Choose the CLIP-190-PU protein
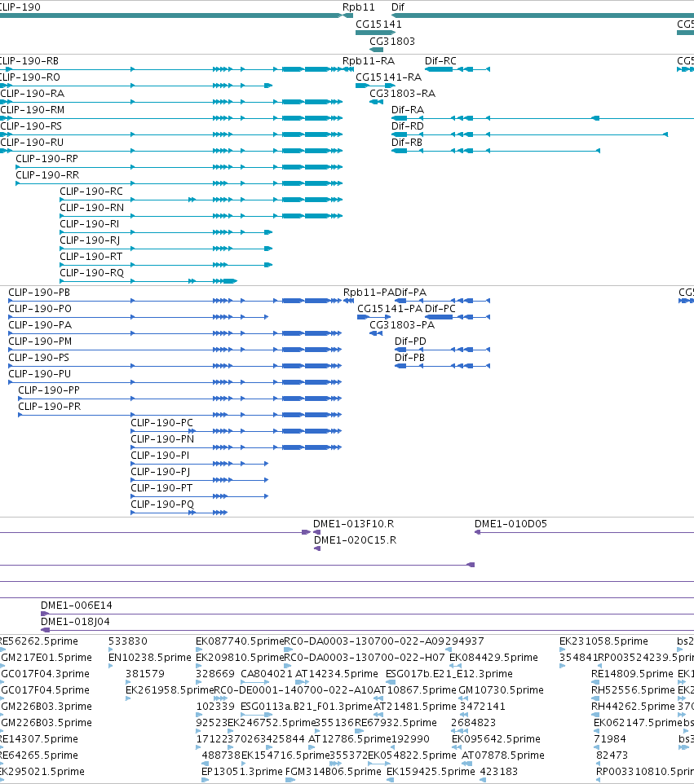 [40, 373]
